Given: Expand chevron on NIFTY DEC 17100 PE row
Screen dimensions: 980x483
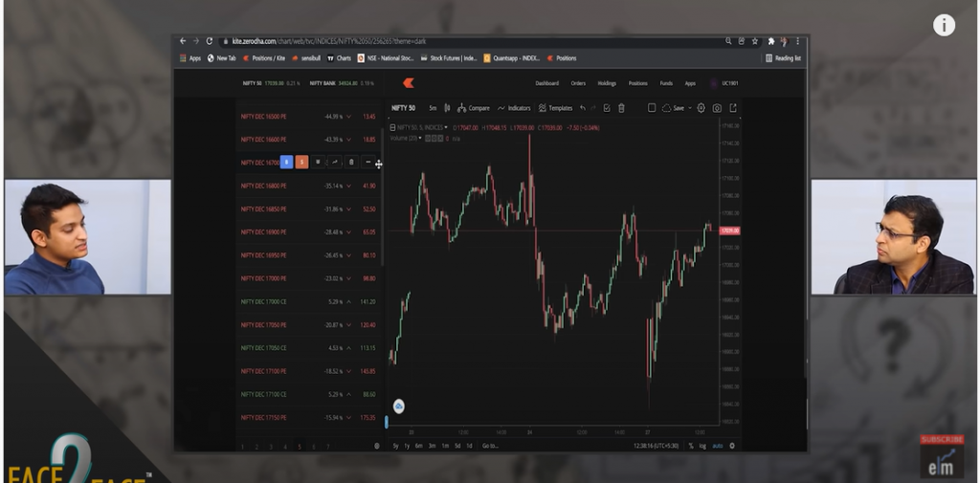Looking at the screenshot, I should click(x=348, y=371).
